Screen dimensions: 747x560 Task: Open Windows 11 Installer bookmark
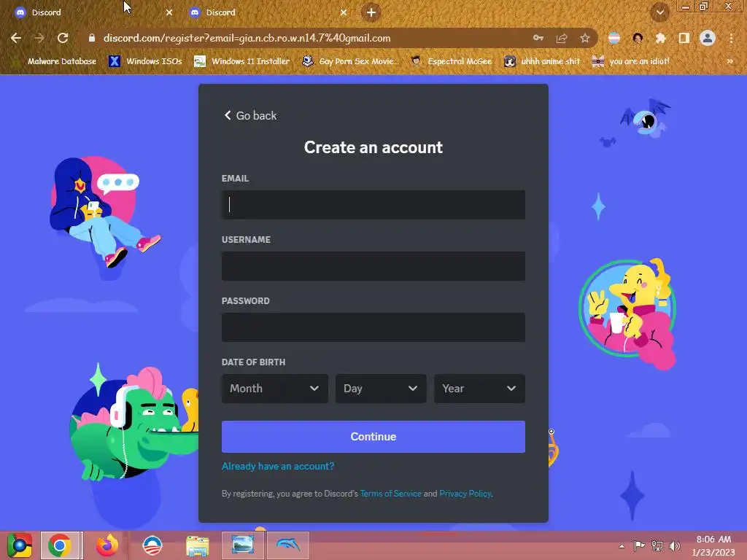[x=242, y=61]
